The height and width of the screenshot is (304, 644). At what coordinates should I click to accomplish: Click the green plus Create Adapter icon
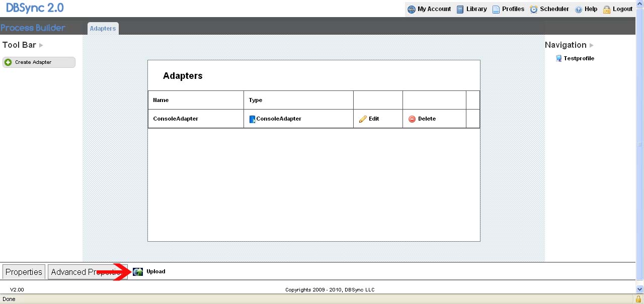pos(8,62)
